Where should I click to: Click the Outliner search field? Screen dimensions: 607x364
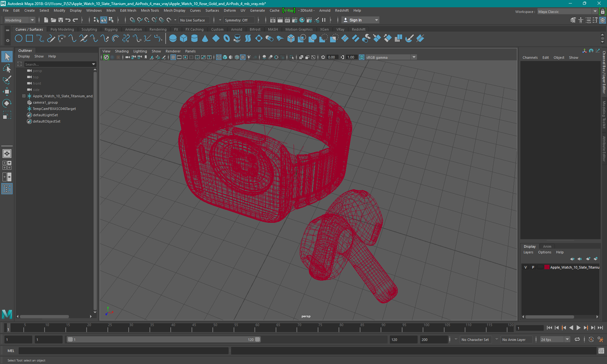[57, 64]
